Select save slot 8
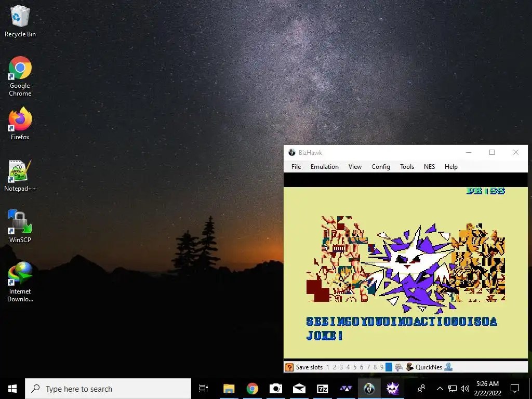The image size is (532, 399). (x=375, y=367)
